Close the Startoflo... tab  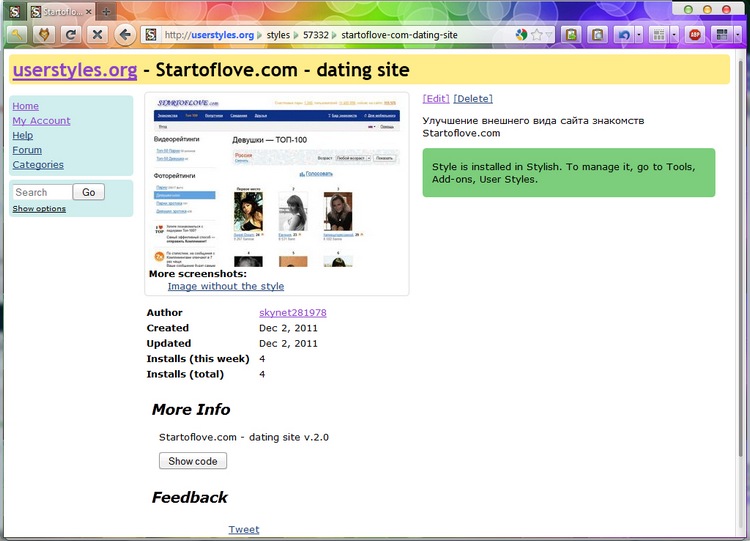(x=88, y=12)
